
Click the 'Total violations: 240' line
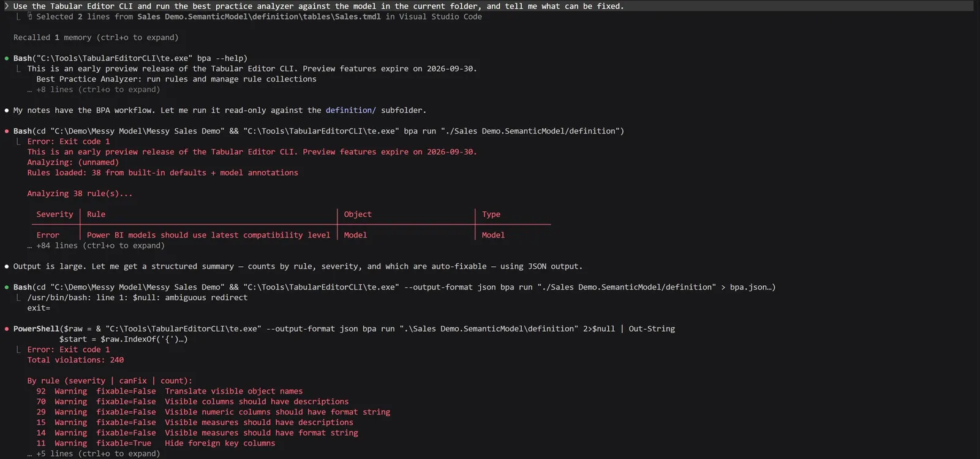(75, 360)
